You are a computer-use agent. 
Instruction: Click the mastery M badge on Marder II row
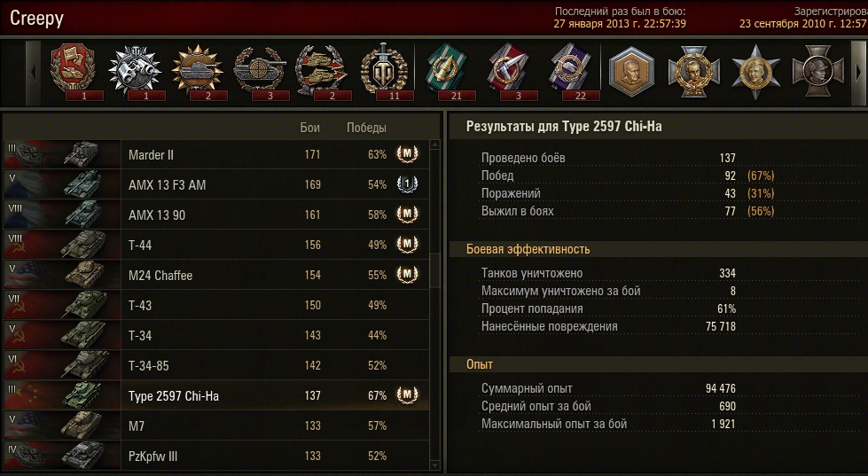click(407, 154)
